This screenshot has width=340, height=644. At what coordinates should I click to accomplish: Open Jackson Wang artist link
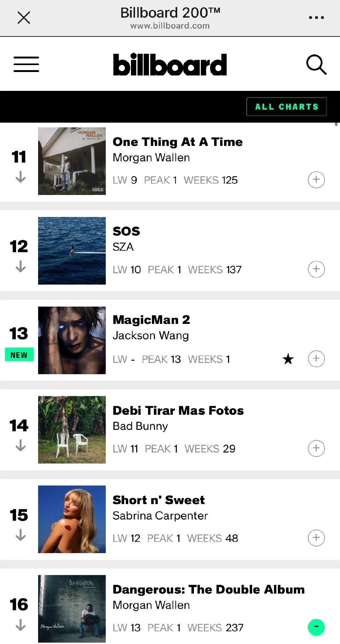(151, 336)
